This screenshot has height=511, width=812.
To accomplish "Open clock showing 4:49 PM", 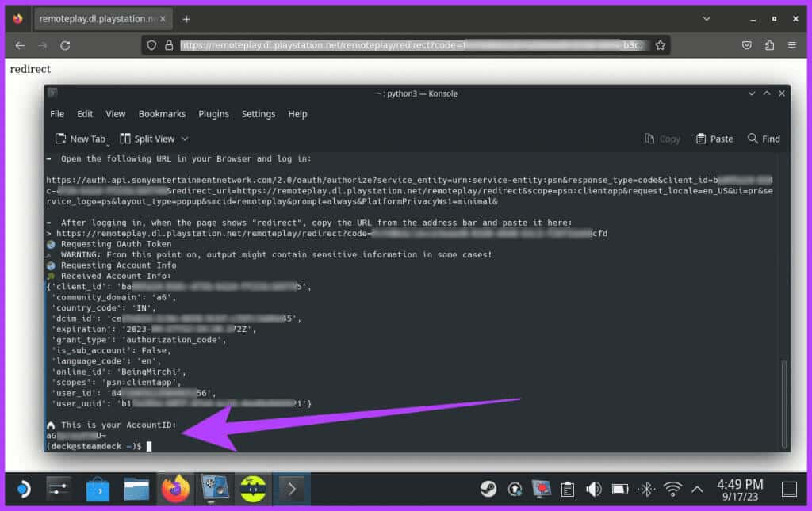I will tap(740, 490).
